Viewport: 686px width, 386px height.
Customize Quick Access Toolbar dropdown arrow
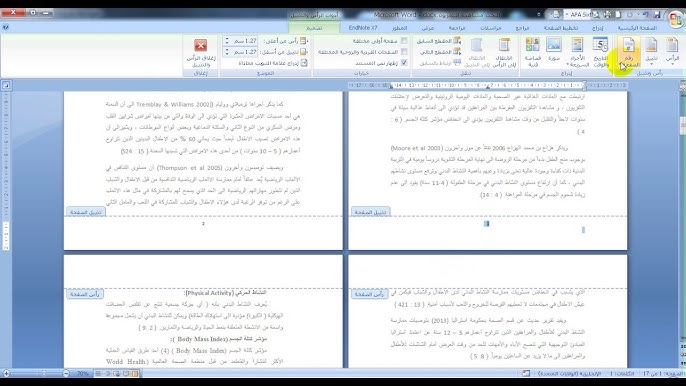pos(539,14)
